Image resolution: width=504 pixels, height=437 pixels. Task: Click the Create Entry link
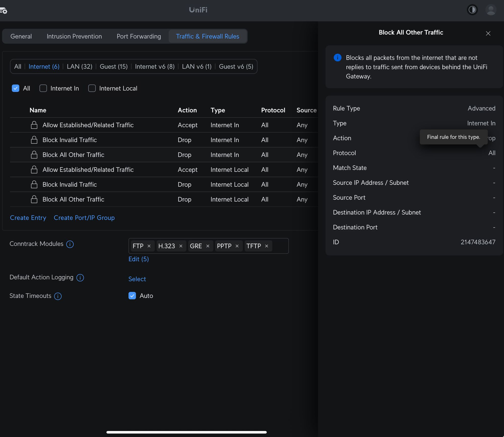(28, 218)
